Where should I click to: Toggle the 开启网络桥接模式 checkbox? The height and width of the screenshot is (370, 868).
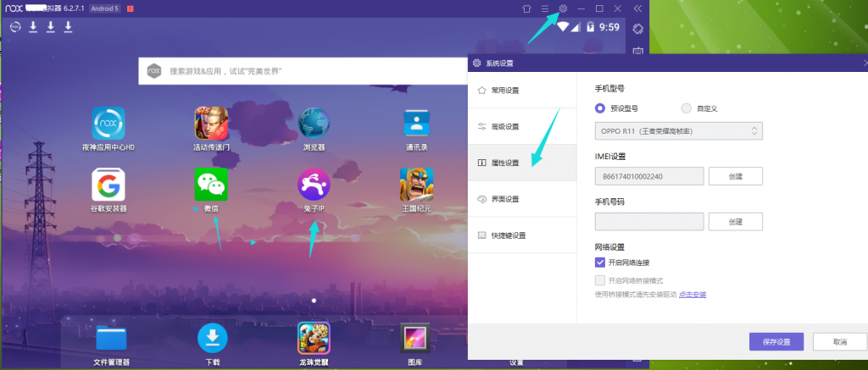pyautogui.click(x=600, y=280)
